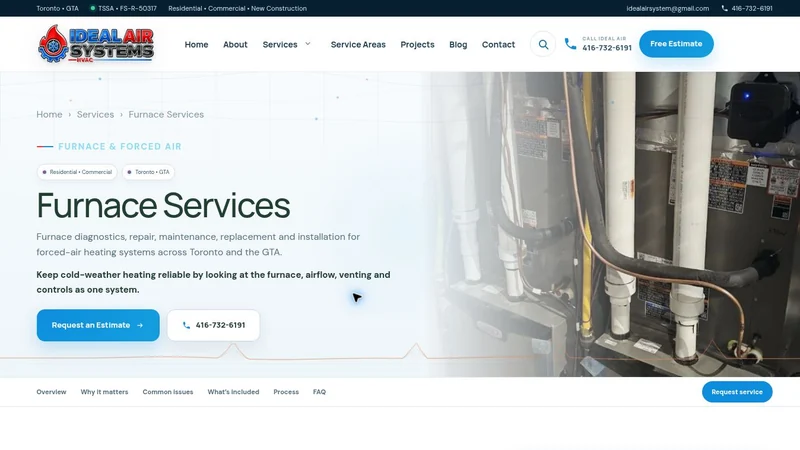Click the phone icon in the top bar
Viewport: 800px width, 450px height.
724,8
